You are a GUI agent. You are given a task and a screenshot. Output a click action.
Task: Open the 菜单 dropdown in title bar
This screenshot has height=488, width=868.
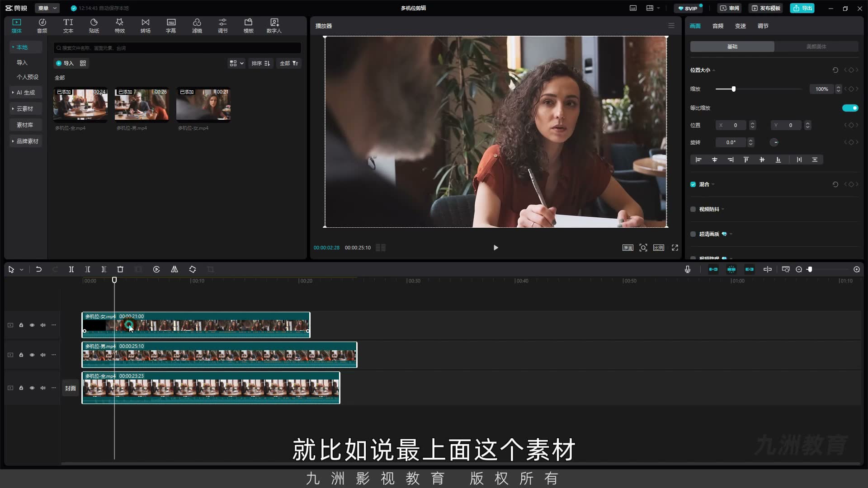(x=47, y=8)
